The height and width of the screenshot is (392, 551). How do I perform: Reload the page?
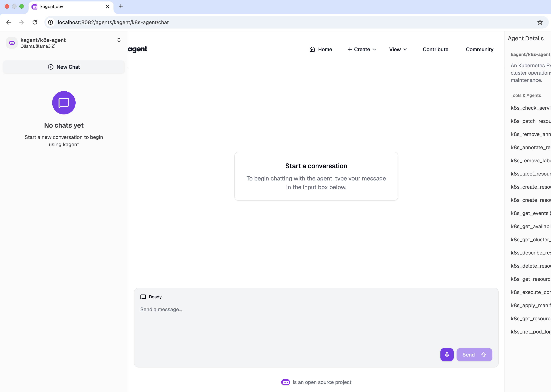[x=35, y=22]
